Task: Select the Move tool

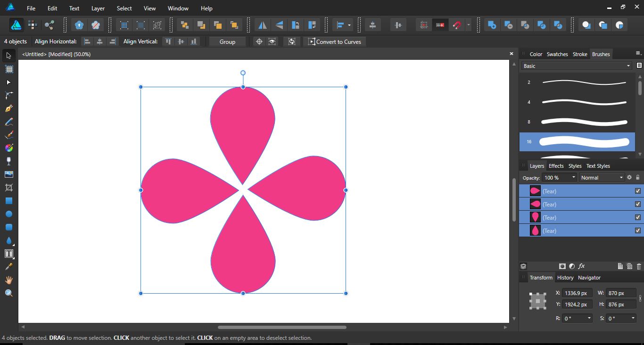Action: click(8, 56)
